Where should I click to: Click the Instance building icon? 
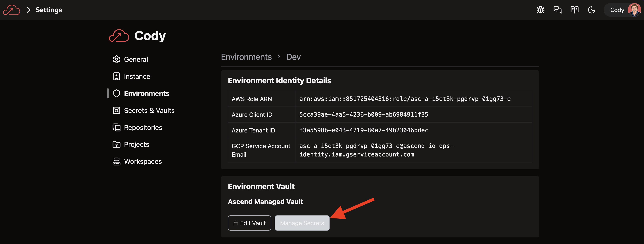(x=116, y=76)
